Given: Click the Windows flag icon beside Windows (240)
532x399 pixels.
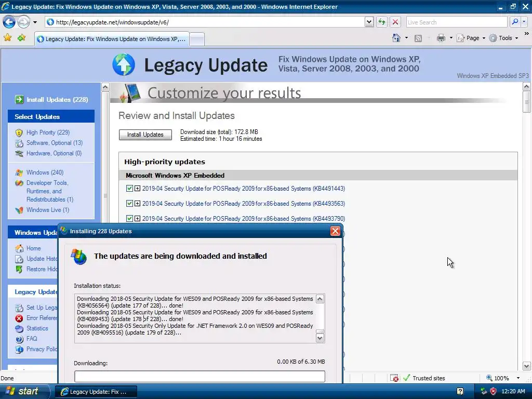Looking at the screenshot, I should click(x=19, y=172).
